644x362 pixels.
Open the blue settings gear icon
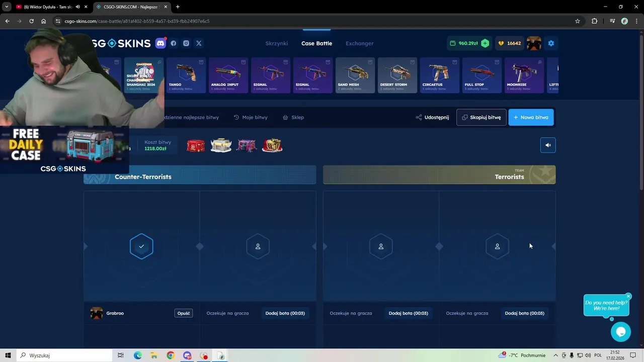coord(551,43)
